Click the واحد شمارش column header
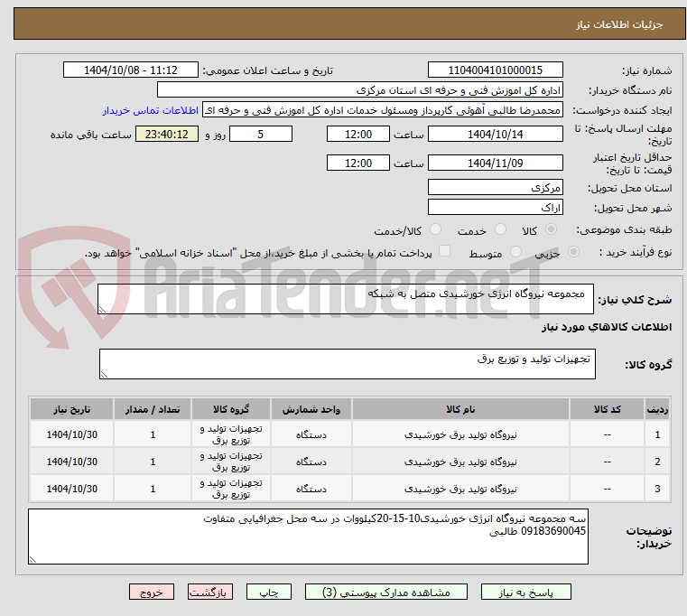This screenshot has height=616, width=687. [311, 409]
